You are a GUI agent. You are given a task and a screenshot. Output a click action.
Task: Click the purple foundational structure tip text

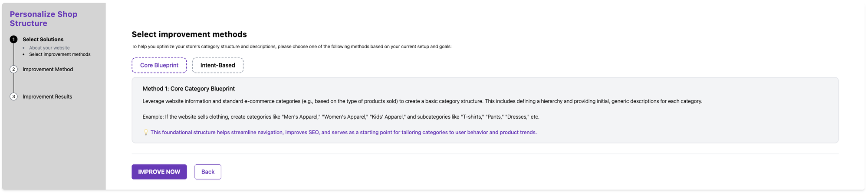pos(343,133)
